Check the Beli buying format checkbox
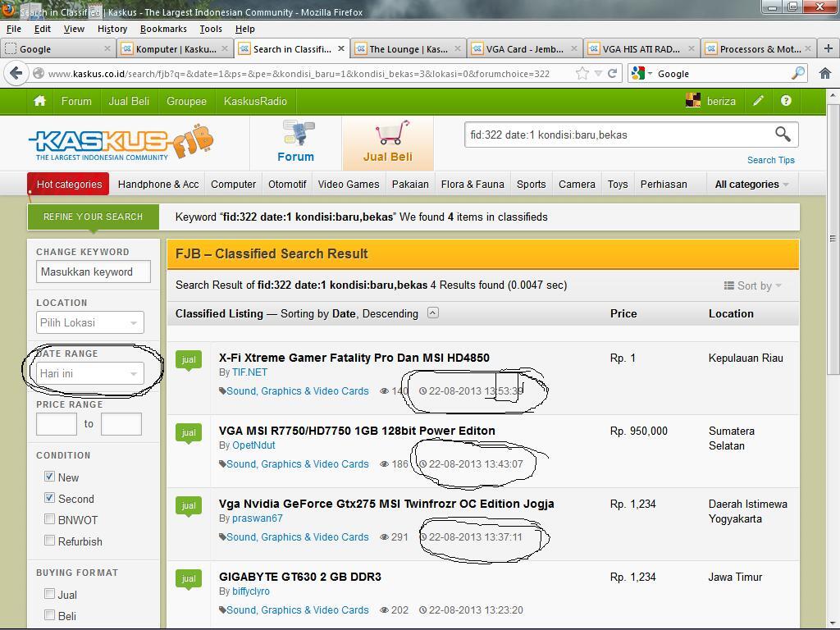Screen dimensions: 840x630 point(49,615)
